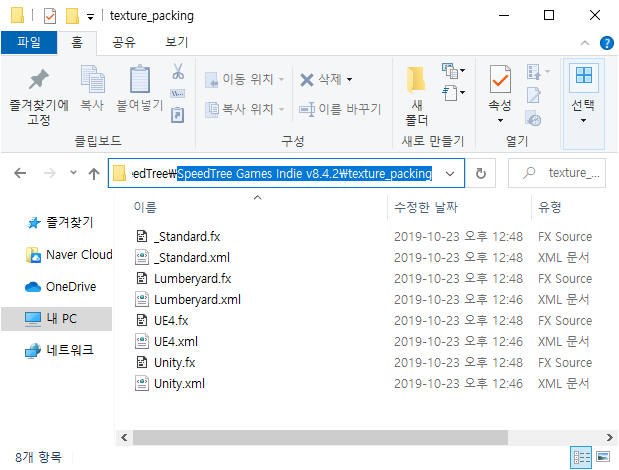
Task: Click the Refresh icon beside address bar
Action: (481, 173)
